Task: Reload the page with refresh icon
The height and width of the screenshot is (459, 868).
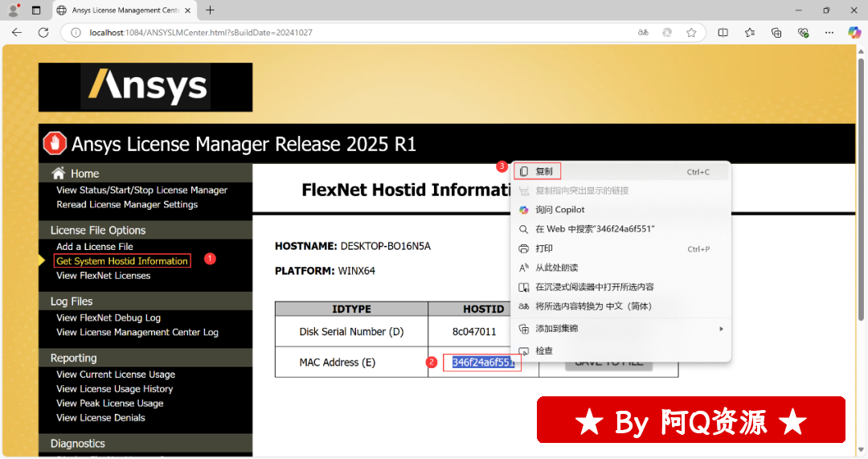Action: pos(43,33)
